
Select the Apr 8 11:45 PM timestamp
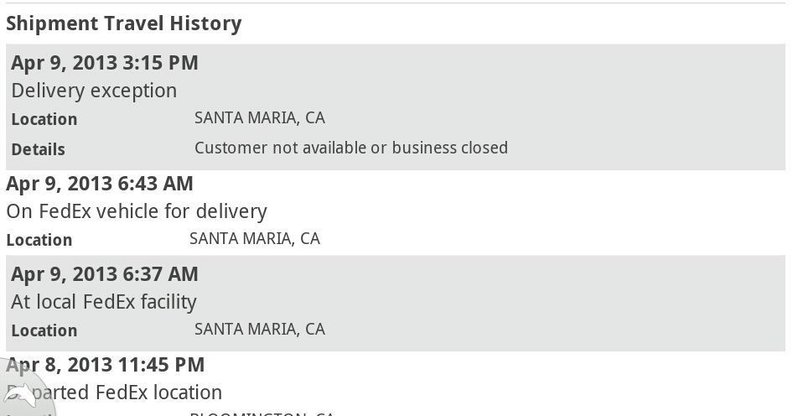[105, 365]
